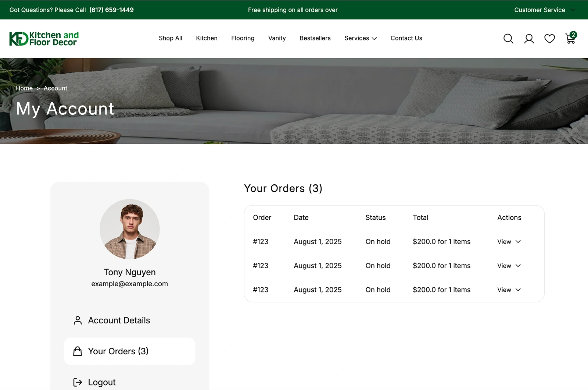Open the search magnifier icon
Image resolution: width=588 pixels, height=390 pixels.
[508, 39]
